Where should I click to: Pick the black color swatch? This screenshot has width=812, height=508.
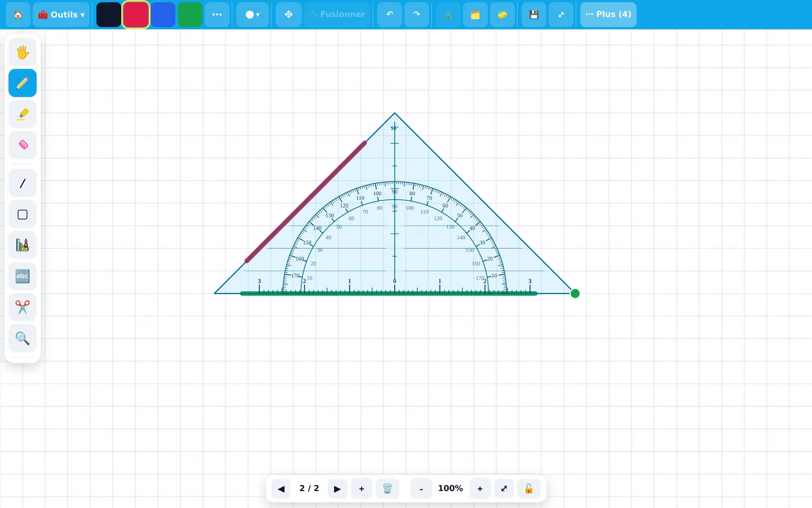pos(109,15)
